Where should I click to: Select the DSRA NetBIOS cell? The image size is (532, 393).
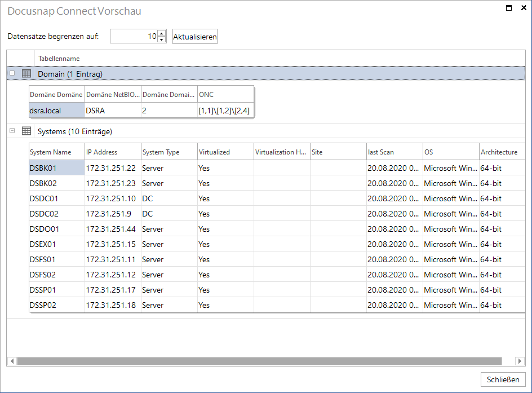click(113, 111)
